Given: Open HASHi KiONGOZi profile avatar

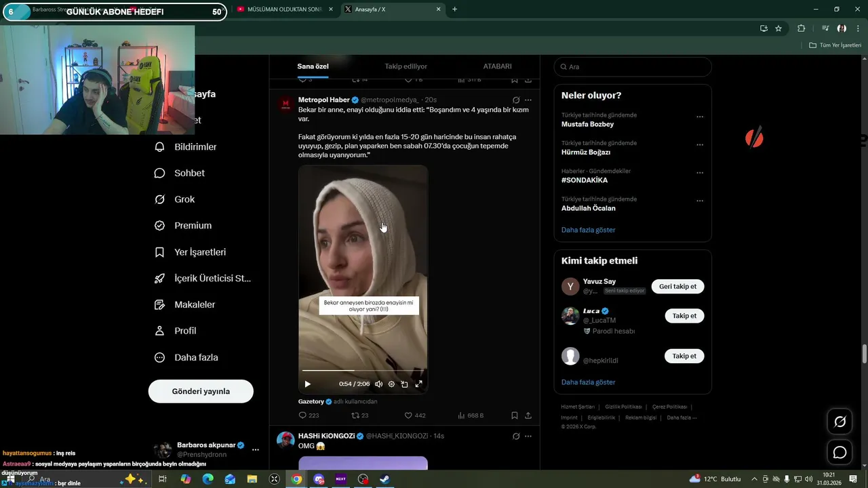Looking at the screenshot, I should click(285, 440).
